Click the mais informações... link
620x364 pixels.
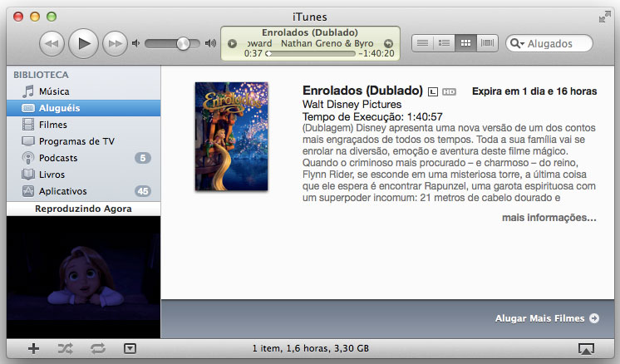coord(549,218)
